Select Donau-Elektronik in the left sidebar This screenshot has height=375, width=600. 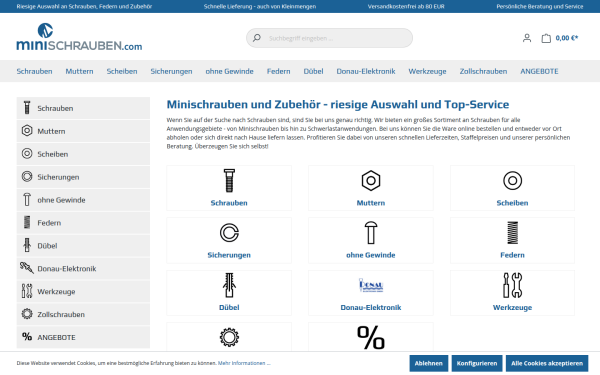[83, 269]
